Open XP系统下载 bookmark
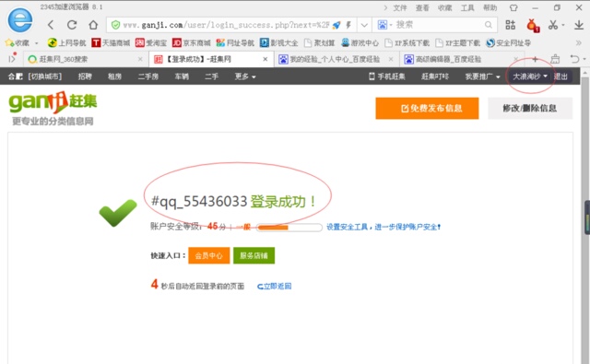The height and width of the screenshot is (364, 590). point(407,43)
